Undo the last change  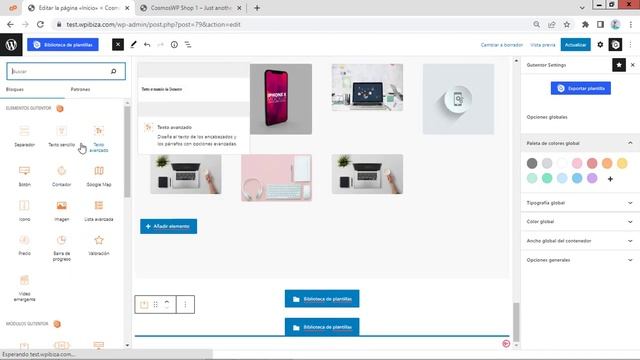[147, 44]
